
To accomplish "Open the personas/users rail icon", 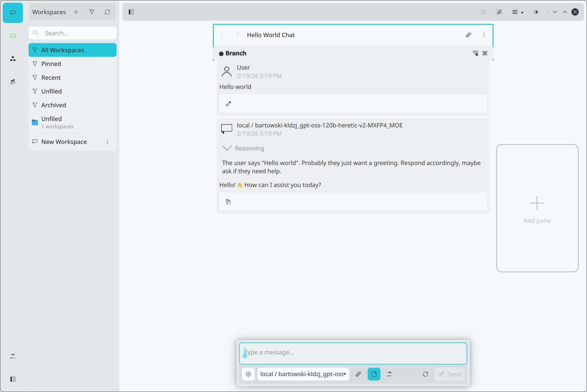I will pyautogui.click(x=13, y=82).
